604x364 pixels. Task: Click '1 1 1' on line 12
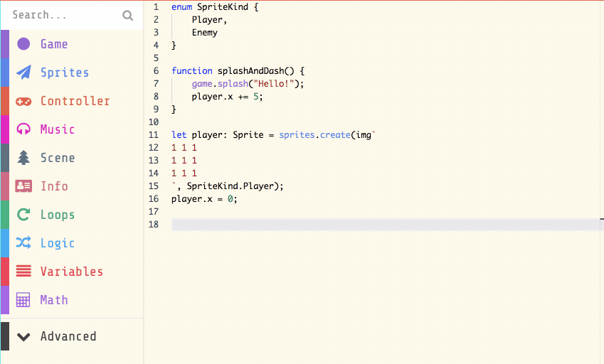tap(184, 148)
